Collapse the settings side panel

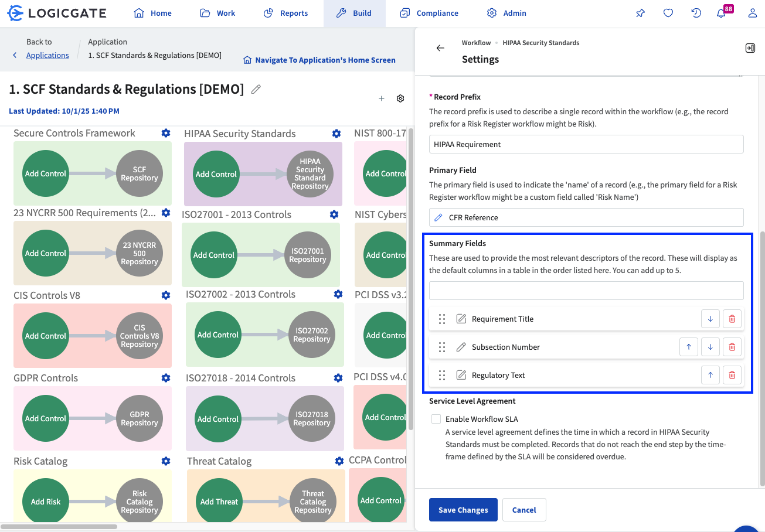pyautogui.click(x=750, y=48)
